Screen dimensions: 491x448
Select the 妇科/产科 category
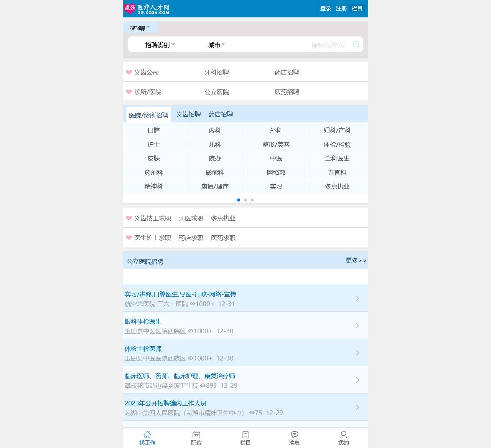click(337, 131)
